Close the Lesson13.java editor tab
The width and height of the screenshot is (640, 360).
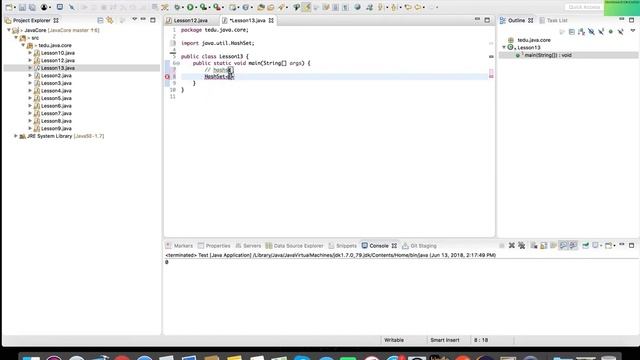tap(271, 20)
